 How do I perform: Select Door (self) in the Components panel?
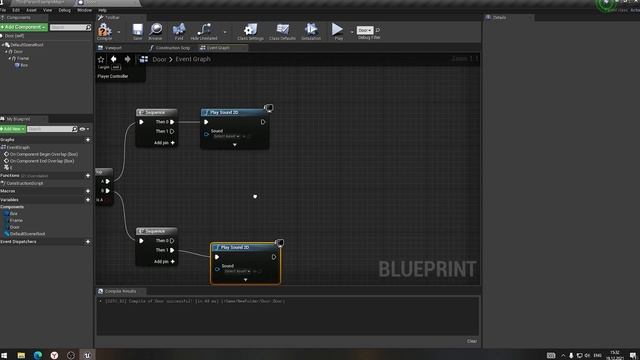click(15, 36)
